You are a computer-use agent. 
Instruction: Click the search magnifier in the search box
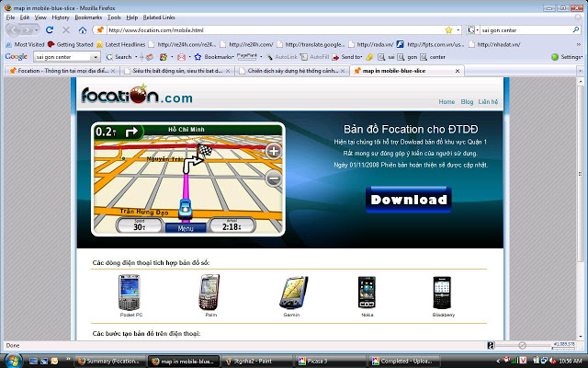coord(576,29)
